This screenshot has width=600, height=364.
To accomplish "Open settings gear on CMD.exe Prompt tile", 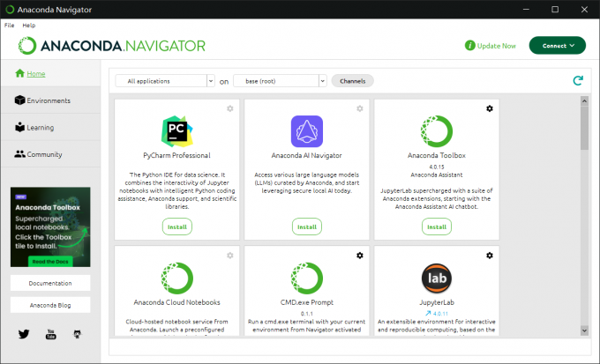I will [360, 255].
